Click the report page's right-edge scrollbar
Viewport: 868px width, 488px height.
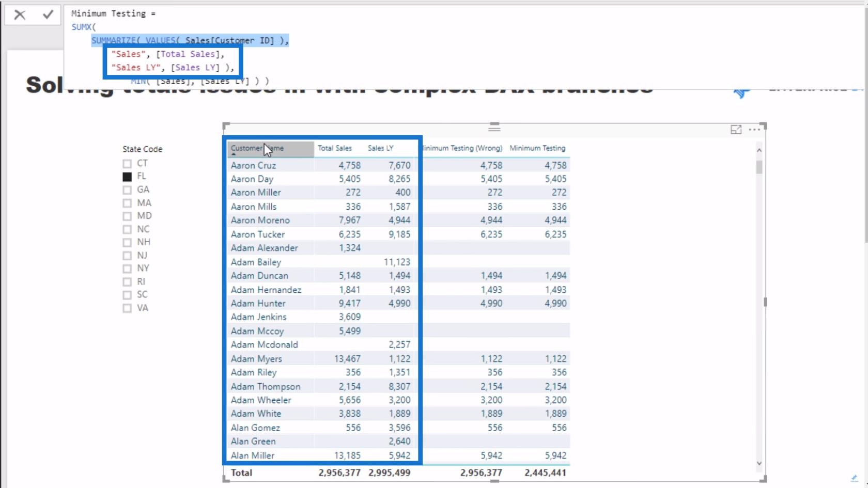866,124
